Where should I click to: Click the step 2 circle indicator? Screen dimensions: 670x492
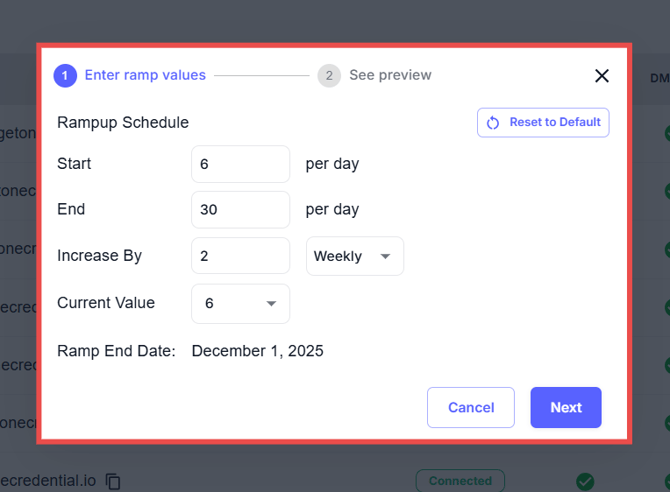tap(329, 75)
